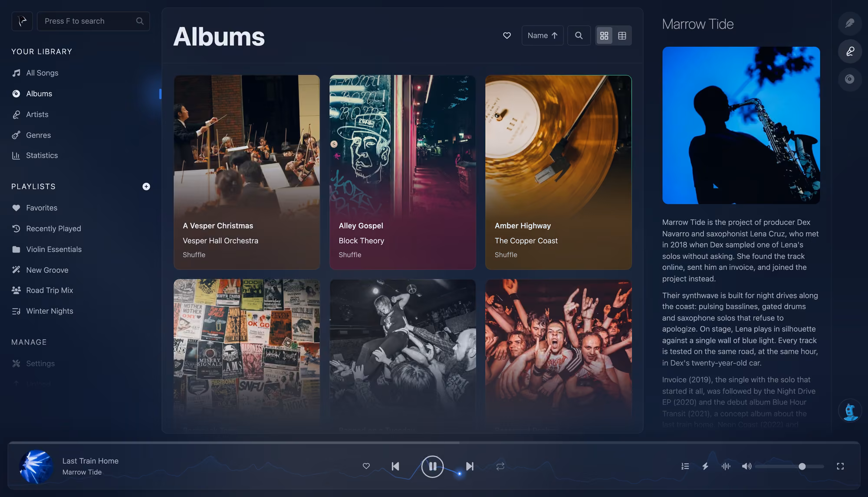The height and width of the screenshot is (497, 868).
Task: Show the lyrics tab in side panel
Action: click(x=850, y=23)
